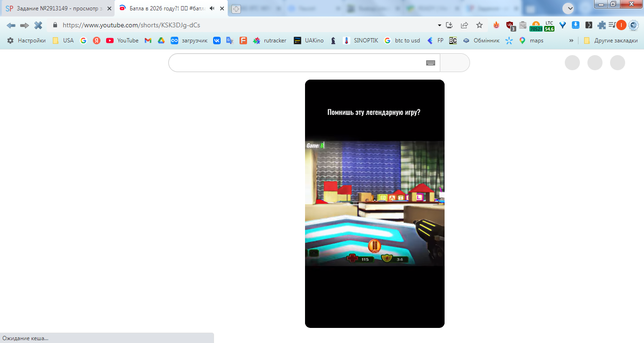
Task: Open the Google Translate bookmark icon
Action: point(230,41)
